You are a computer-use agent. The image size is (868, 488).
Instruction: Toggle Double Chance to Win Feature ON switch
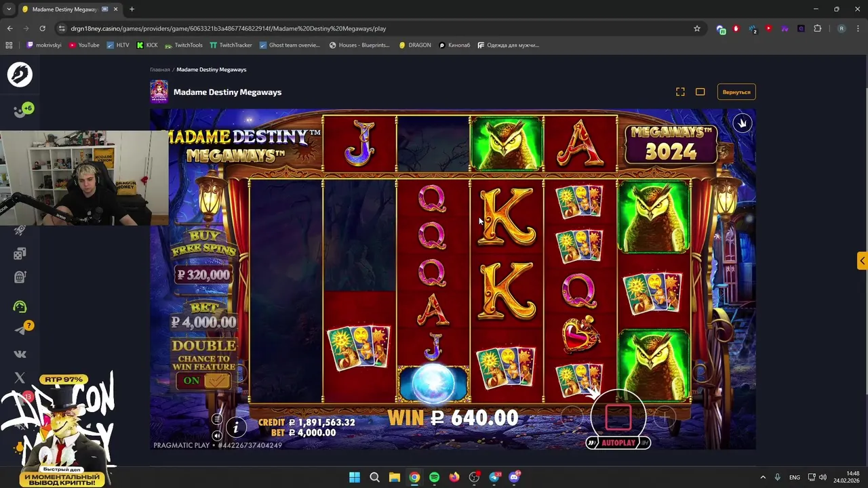pyautogui.click(x=203, y=381)
